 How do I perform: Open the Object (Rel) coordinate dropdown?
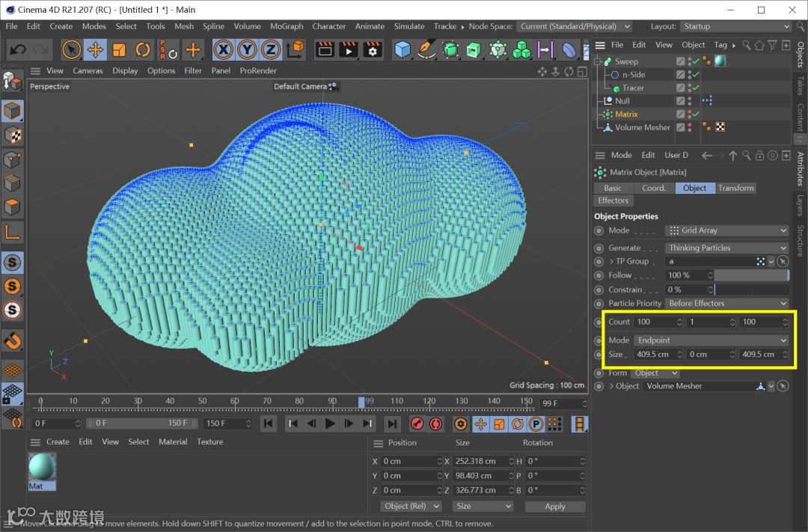[411, 506]
